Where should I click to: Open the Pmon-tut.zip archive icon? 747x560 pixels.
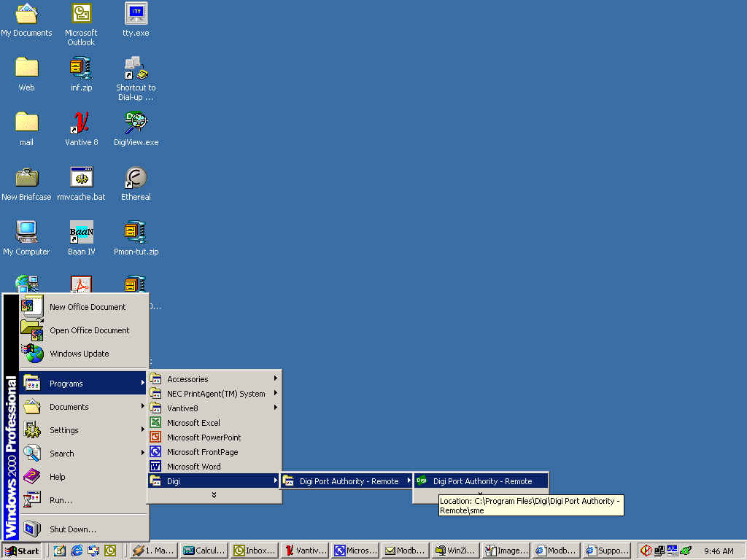click(136, 233)
